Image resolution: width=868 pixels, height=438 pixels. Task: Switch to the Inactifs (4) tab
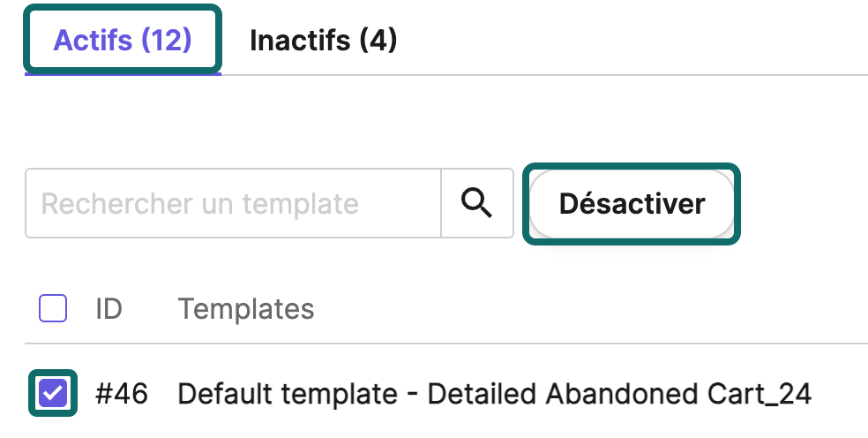pos(323,41)
